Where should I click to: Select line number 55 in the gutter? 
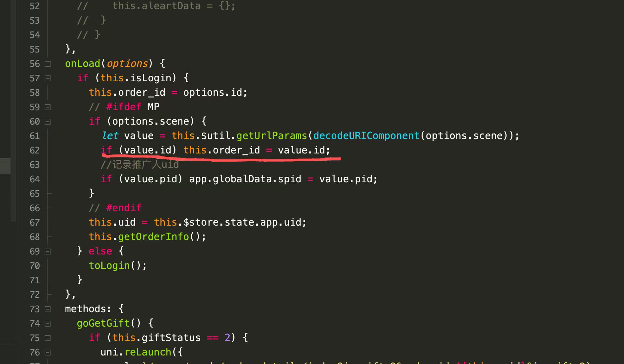[34, 50]
